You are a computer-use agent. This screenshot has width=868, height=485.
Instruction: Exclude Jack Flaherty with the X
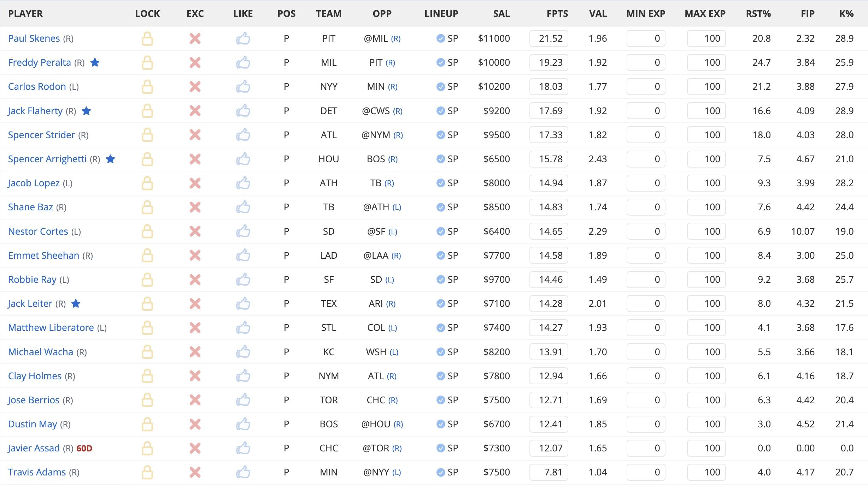[x=195, y=111]
